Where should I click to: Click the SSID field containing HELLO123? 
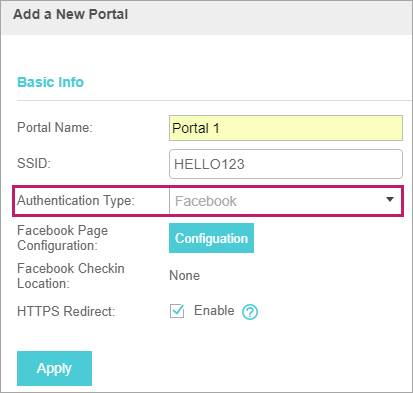point(286,164)
